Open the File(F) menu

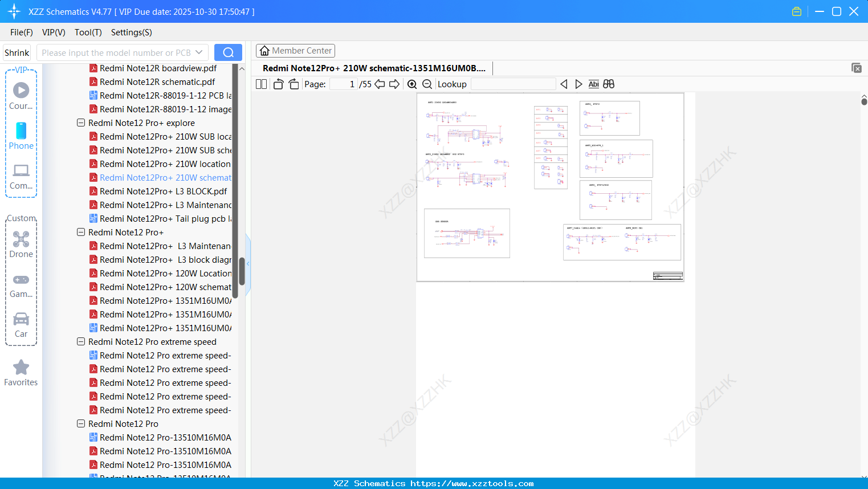pos(22,32)
